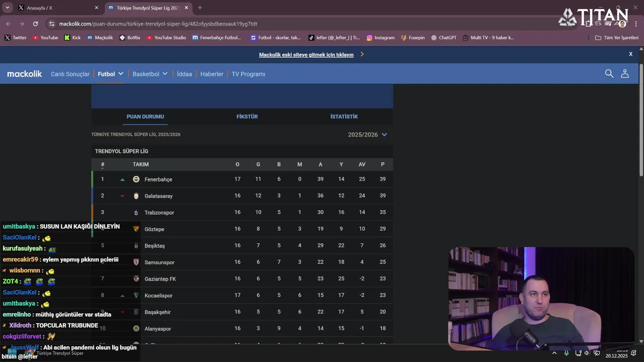
Task: Open the 2025/2026 season dropdown
Action: coord(368,135)
